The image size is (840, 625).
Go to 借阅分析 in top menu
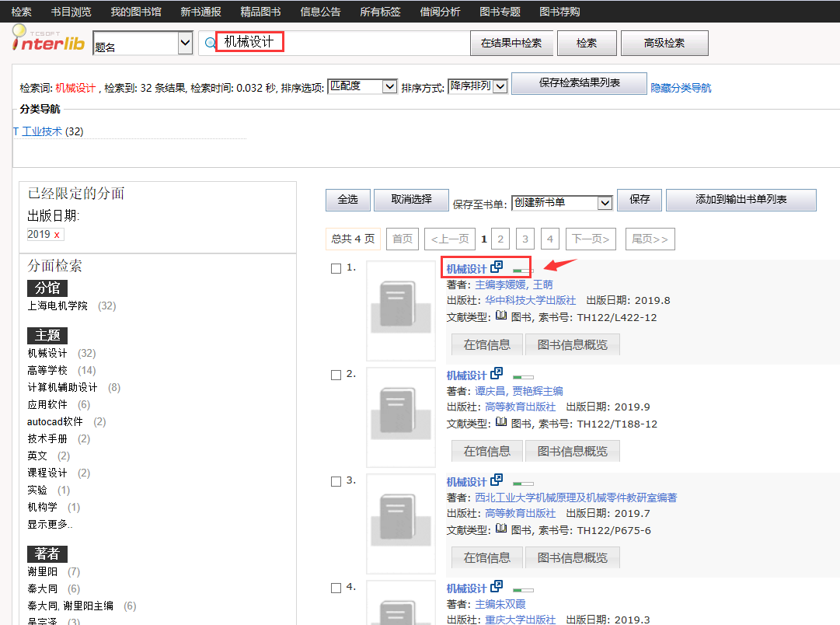(x=439, y=12)
